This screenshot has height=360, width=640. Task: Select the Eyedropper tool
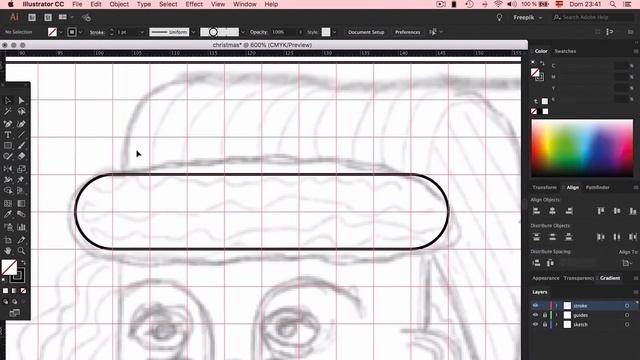pyautogui.click(x=8, y=214)
